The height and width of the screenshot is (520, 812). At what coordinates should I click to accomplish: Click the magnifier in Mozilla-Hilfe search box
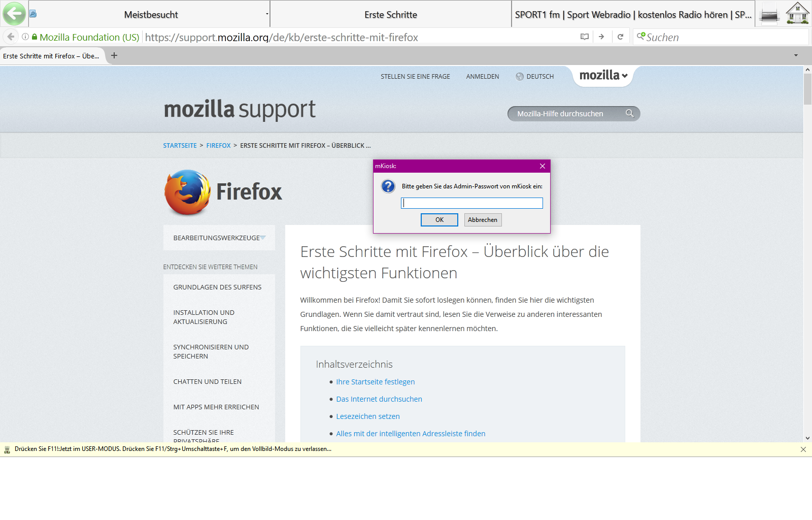pos(629,113)
